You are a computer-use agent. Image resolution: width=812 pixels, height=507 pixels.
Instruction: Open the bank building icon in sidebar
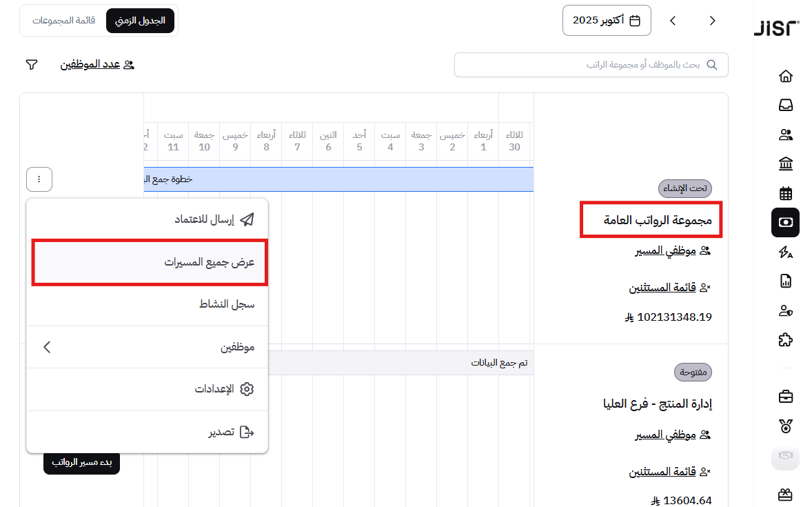(x=785, y=164)
